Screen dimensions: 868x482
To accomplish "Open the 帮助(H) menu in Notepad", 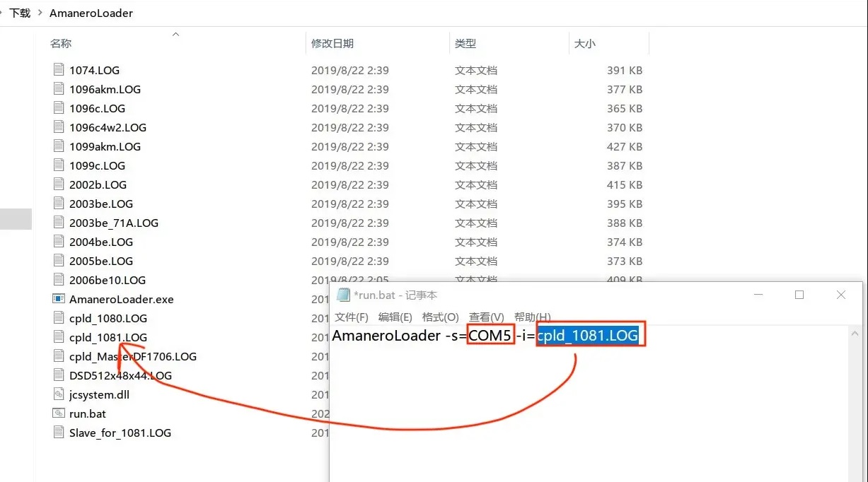I will click(x=532, y=317).
